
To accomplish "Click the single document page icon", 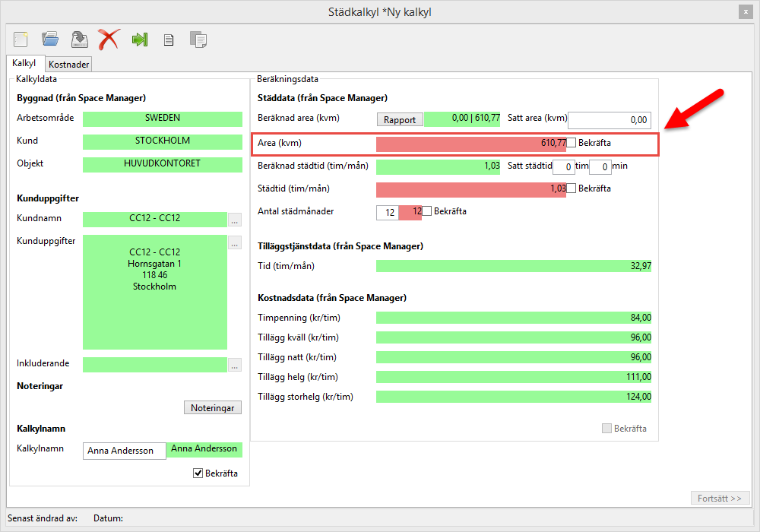I will pos(169,40).
